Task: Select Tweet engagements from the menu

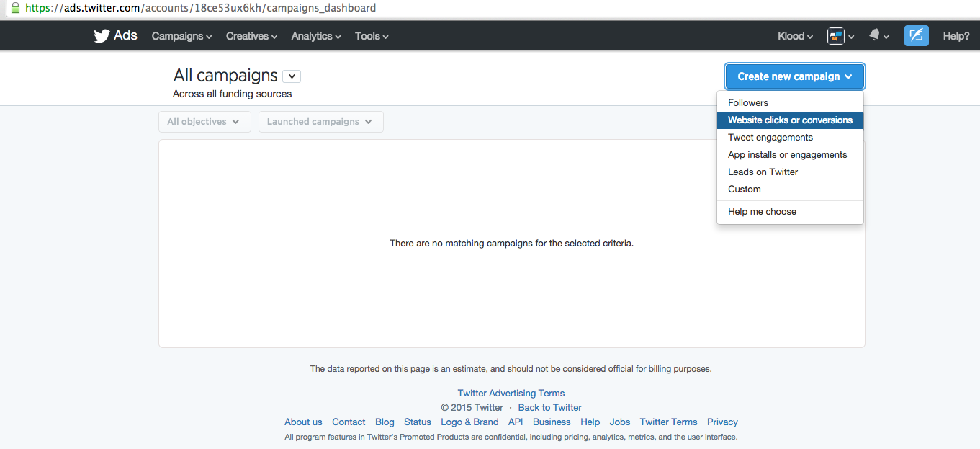Action: click(x=770, y=138)
